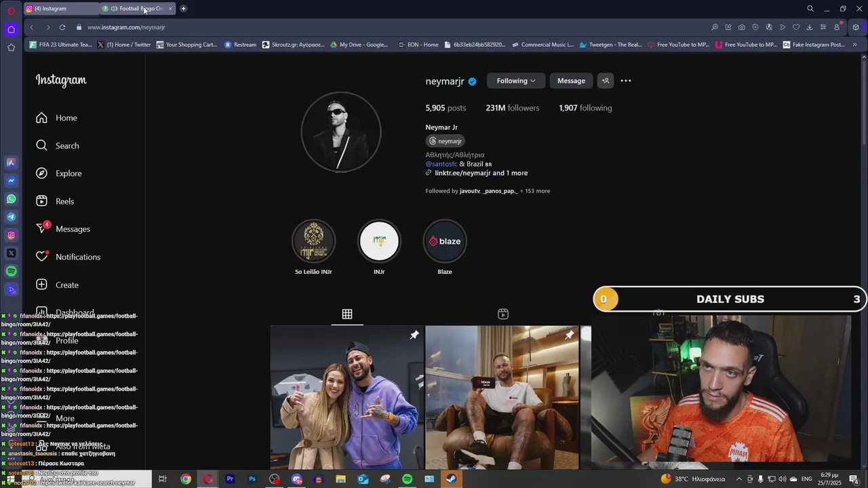Click the Instagram logo wordmark
868x488 pixels.
tap(61, 80)
